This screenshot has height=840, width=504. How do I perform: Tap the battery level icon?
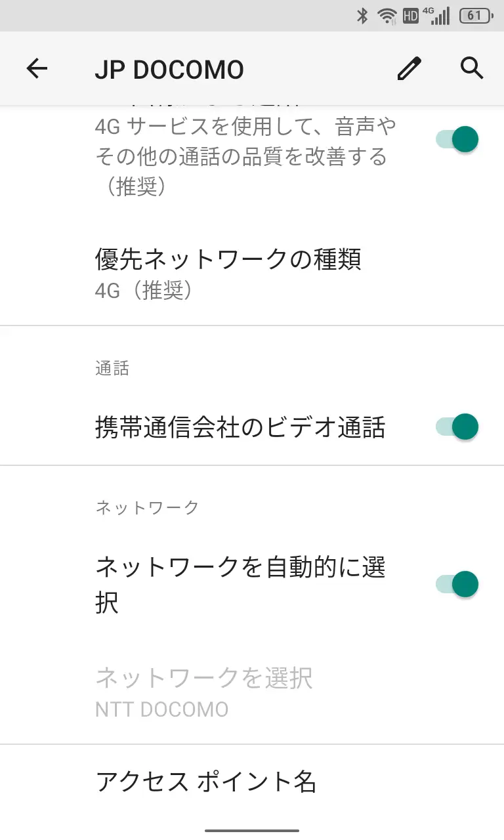click(x=475, y=16)
